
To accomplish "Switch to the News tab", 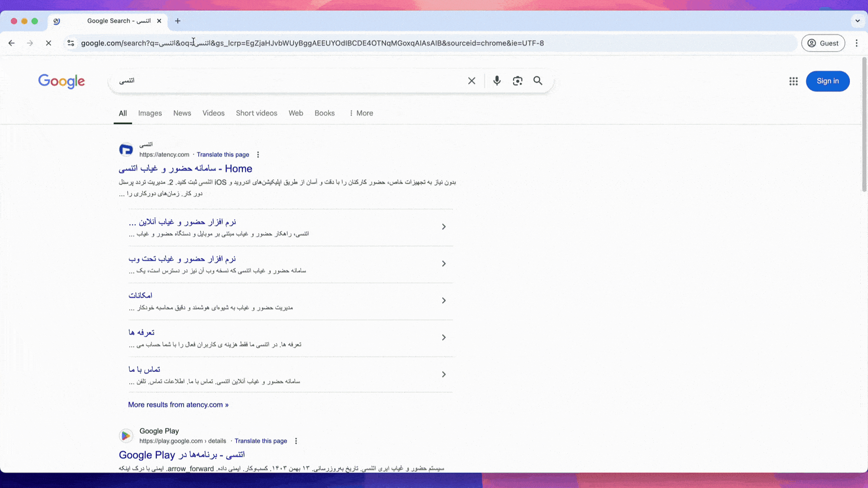I will (x=182, y=113).
